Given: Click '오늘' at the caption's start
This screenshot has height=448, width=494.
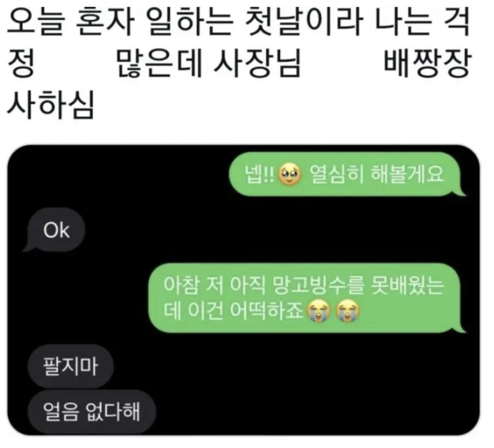Looking at the screenshot, I should [x=36, y=22].
